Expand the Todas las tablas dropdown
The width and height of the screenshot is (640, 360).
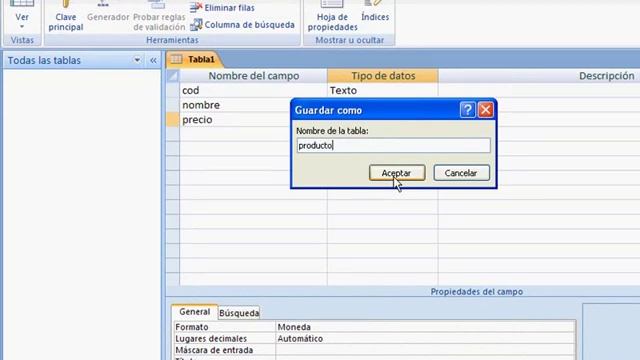pyautogui.click(x=137, y=60)
